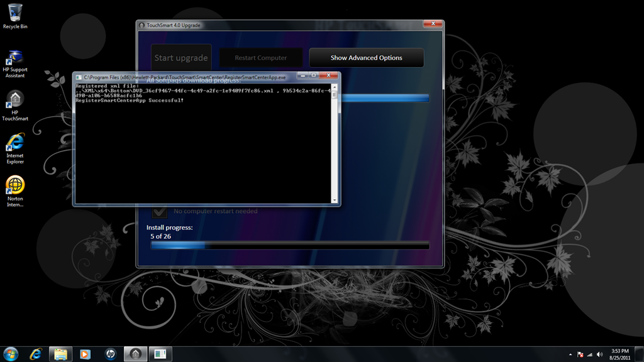Open Windows Explorer folder icon on taskbar
This screenshot has height=362, width=644.
[x=61, y=354]
